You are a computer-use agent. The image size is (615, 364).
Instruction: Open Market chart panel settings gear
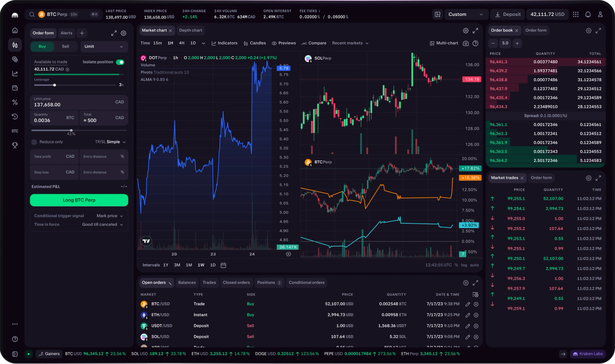466,31
